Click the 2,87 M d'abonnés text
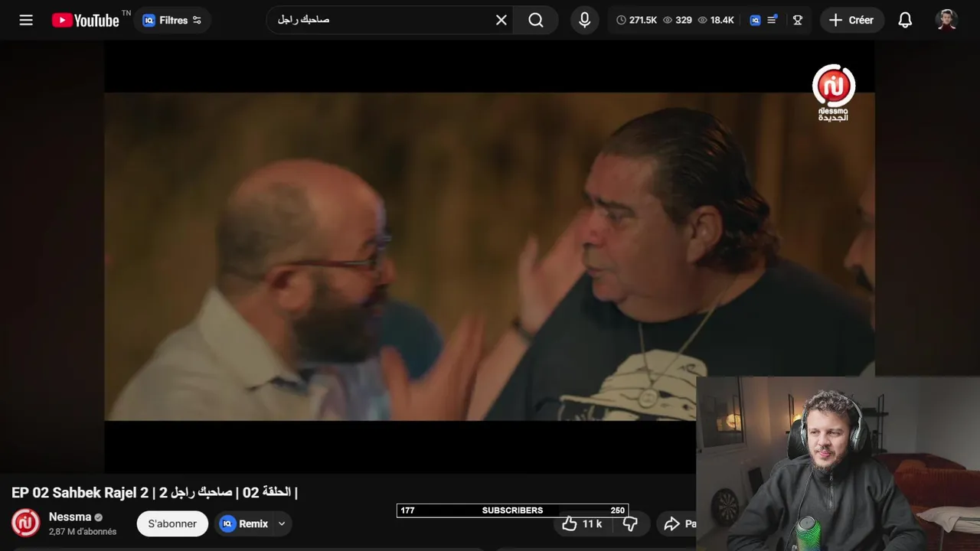Screen dimensions: 980x551 pyautogui.click(x=83, y=531)
